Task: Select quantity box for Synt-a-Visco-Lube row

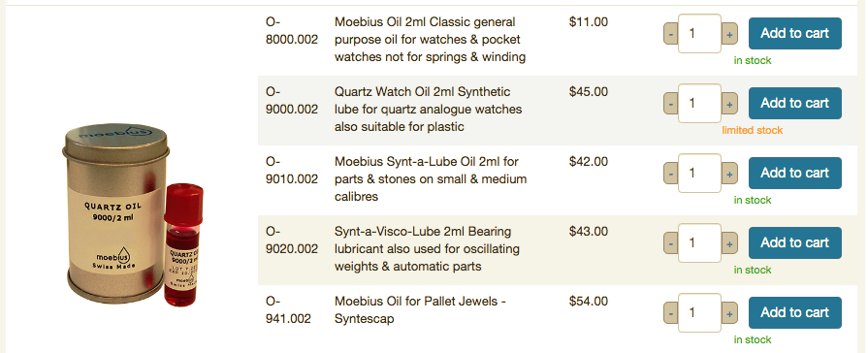Action: (699, 242)
